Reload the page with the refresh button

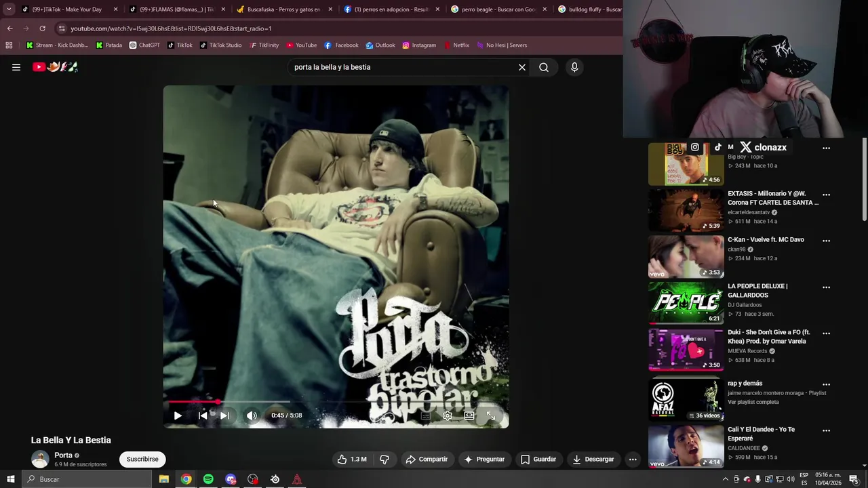pos(42,28)
